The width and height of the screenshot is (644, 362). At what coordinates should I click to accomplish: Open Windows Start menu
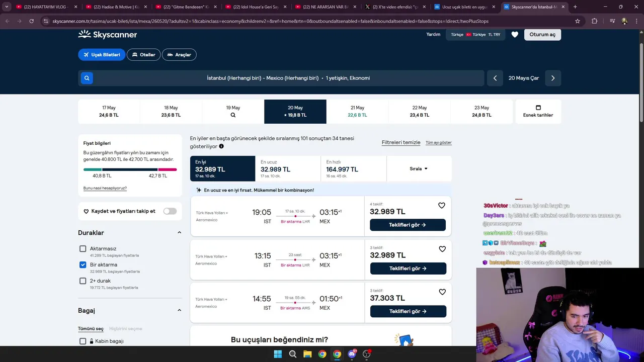(278, 354)
